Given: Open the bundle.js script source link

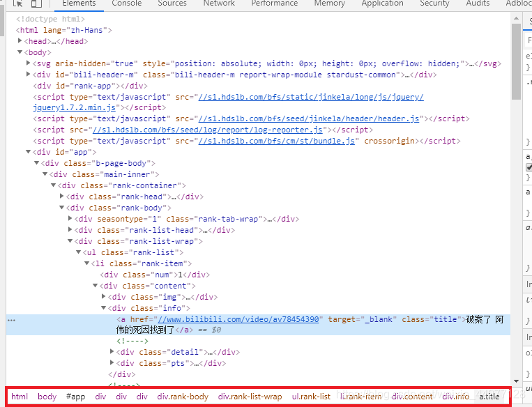Looking at the screenshot, I should (277, 141).
